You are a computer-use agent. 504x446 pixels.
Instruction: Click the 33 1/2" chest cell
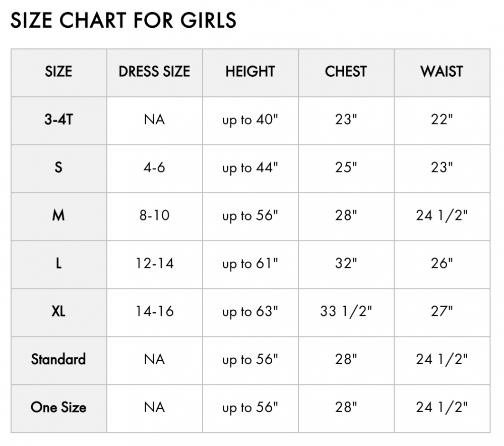click(346, 311)
